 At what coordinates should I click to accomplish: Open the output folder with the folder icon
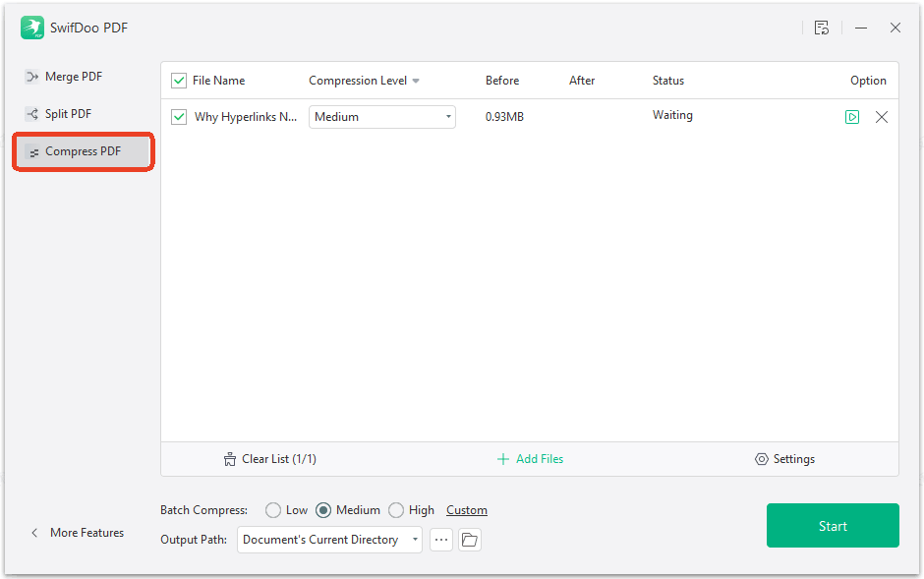469,540
